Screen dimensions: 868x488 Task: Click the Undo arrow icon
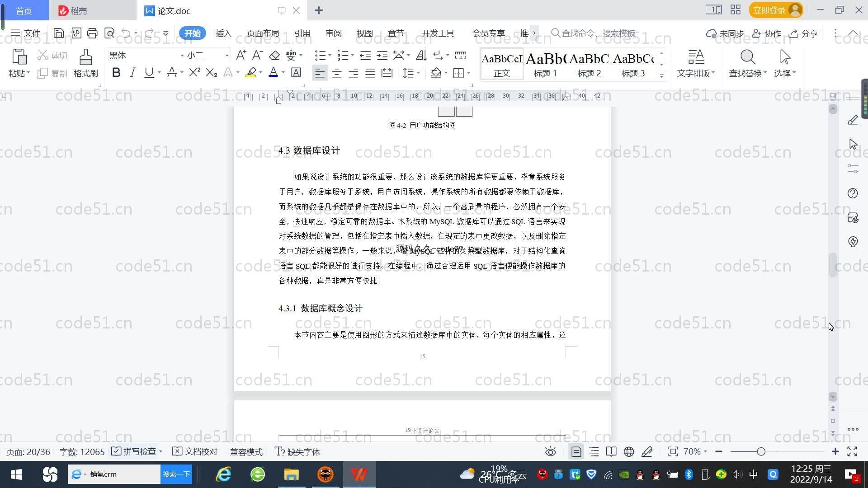[x=126, y=33]
